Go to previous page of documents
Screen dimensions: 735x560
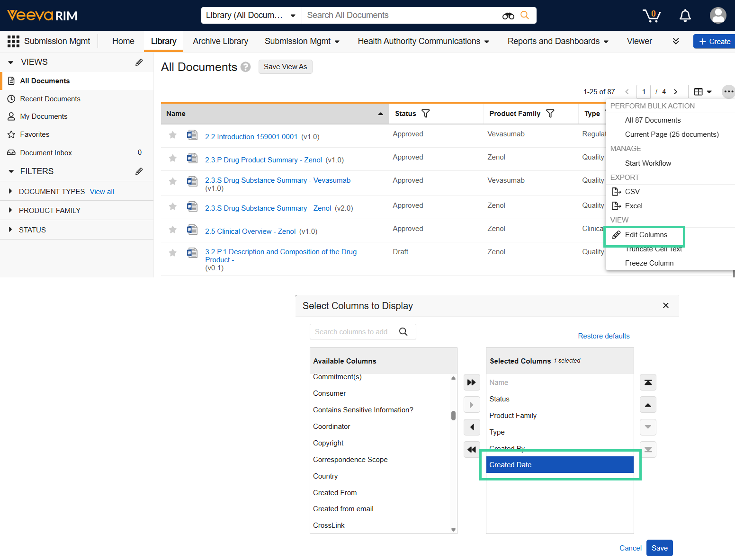(627, 92)
